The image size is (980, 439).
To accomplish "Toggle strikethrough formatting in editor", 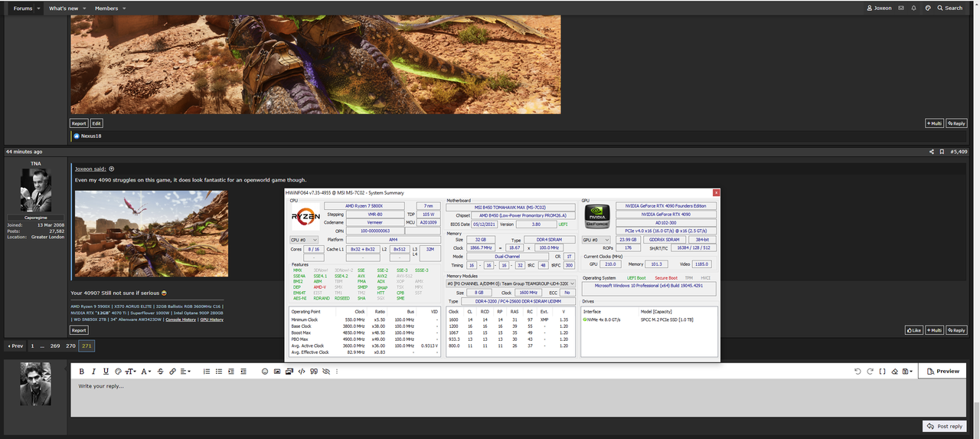I will [160, 371].
